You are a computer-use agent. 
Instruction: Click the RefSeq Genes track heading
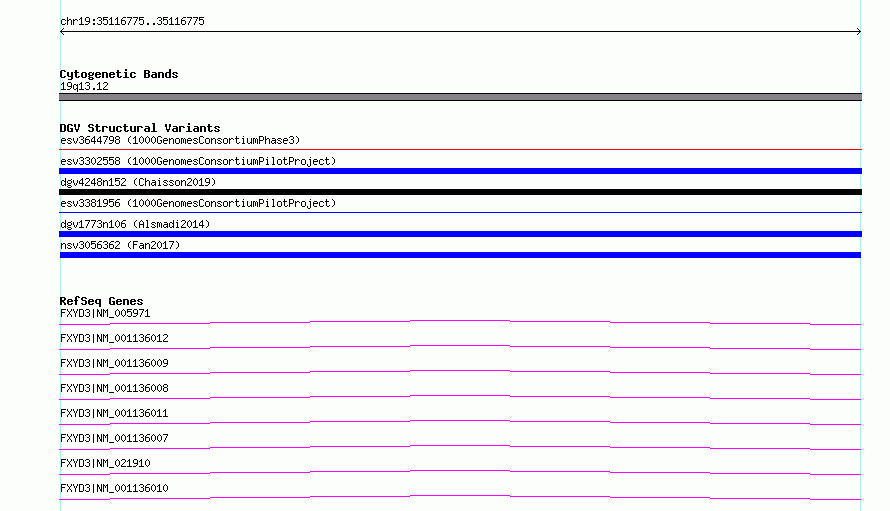coord(101,301)
